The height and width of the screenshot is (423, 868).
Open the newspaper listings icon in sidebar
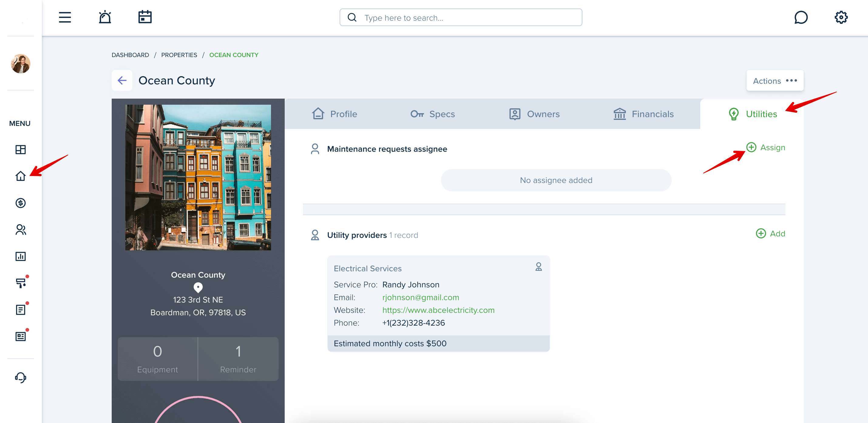coord(21,336)
